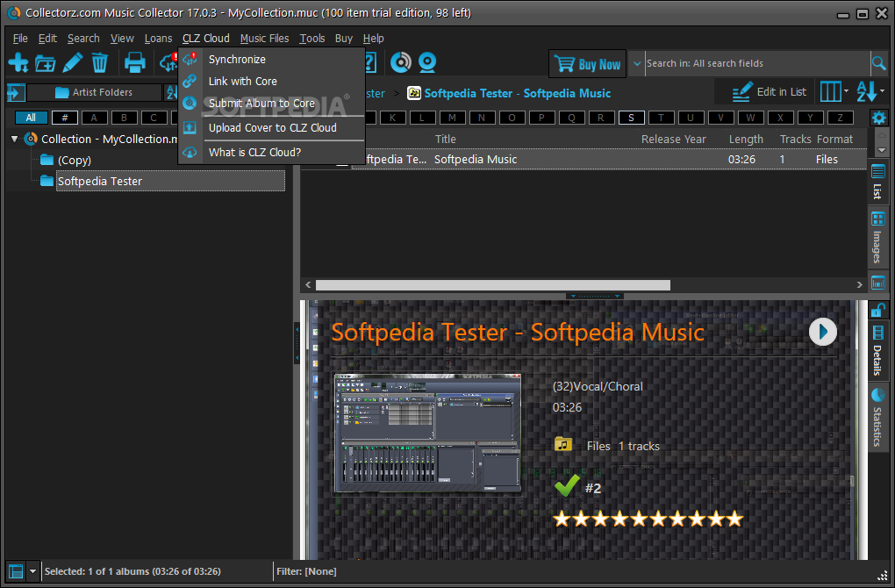
Task: Sort by the Length column header
Action: pyautogui.click(x=746, y=140)
